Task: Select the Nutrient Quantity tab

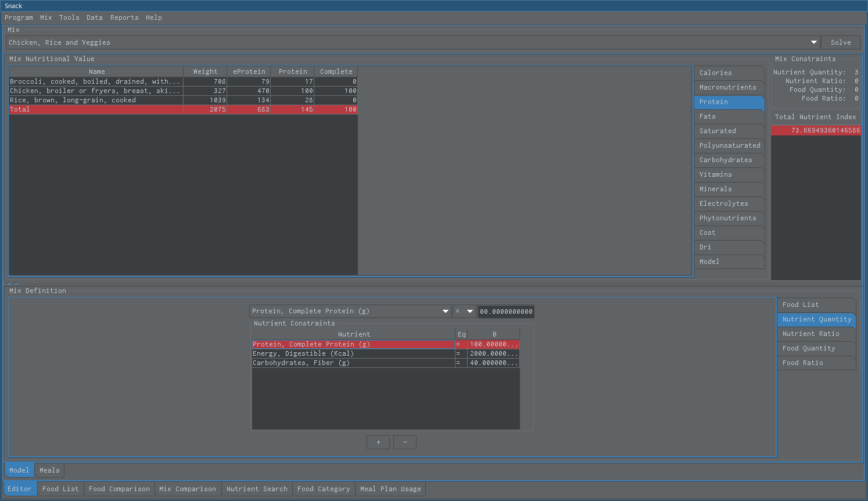Action: [x=816, y=319]
